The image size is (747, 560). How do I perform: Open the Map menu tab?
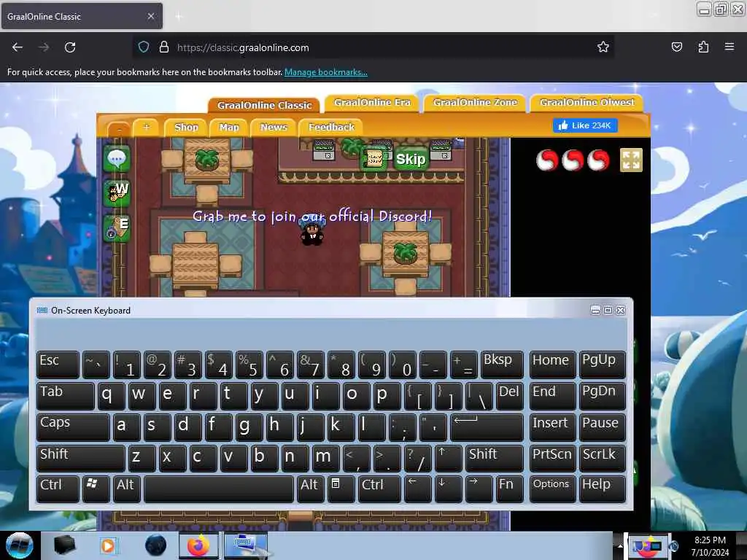pyautogui.click(x=229, y=127)
